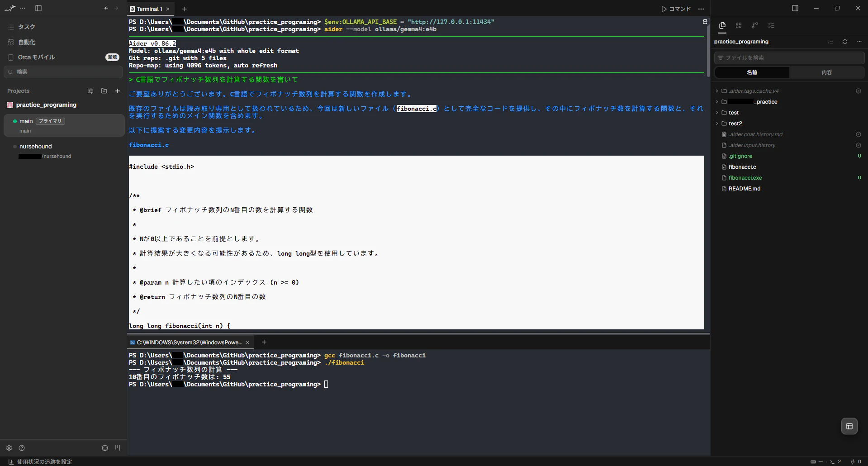This screenshot has width=868, height=466.
Task: Click ignored indicator on .aider.tags.cache.v4 row
Action: pyautogui.click(x=859, y=91)
